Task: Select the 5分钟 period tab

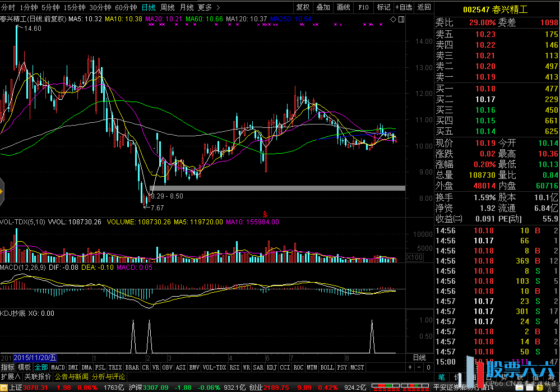Action: 50,7
